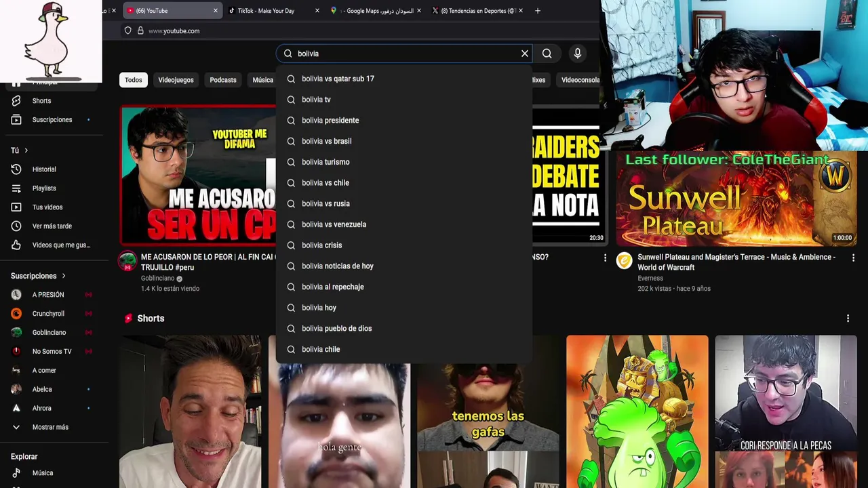Choose the last suggestion, bolivia chile
Image resolution: width=868 pixels, height=488 pixels.
point(404,349)
